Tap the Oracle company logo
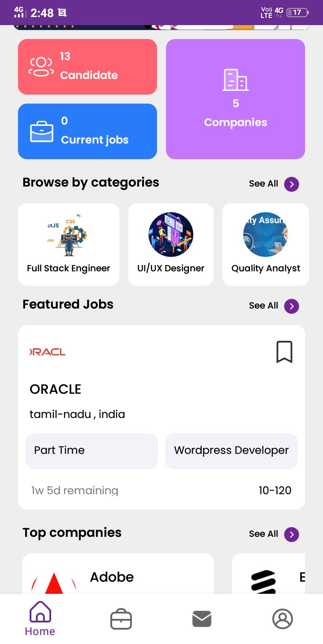The width and height of the screenshot is (323, 644). 48,352
